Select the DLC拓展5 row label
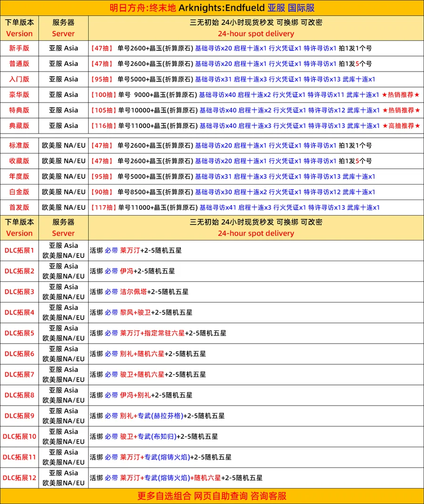Viewport: 424px width, 504px height. point(19,333)
